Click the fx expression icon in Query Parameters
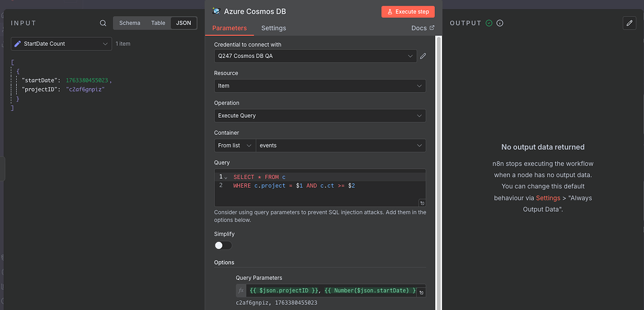 241,290
